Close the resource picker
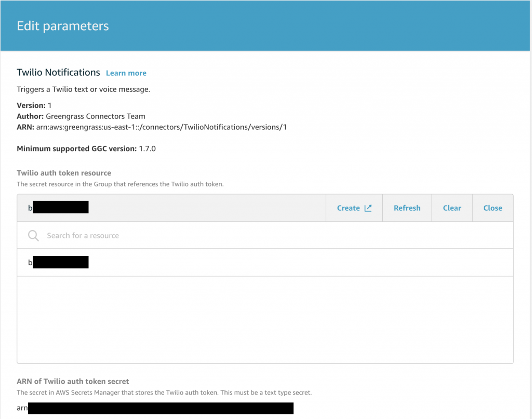This screenshot has width=532, height=419. pyautogui.click(x=493, y=208)
